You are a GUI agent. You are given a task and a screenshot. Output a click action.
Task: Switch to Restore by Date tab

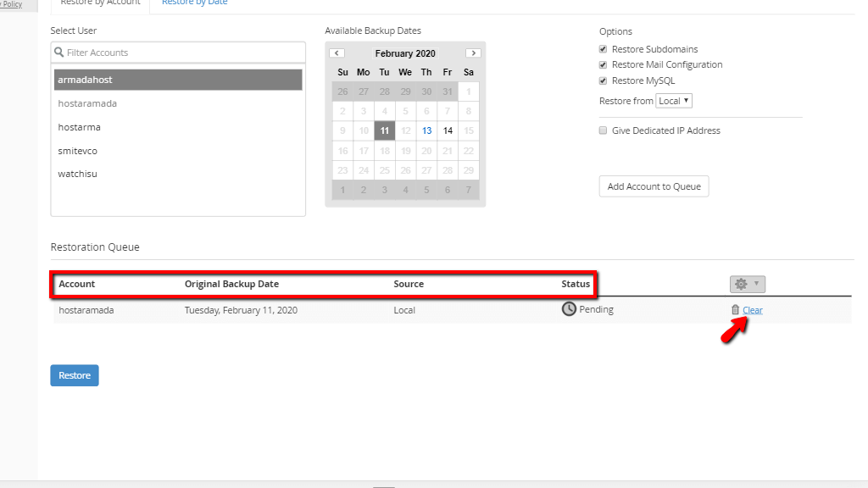[194, 3]
